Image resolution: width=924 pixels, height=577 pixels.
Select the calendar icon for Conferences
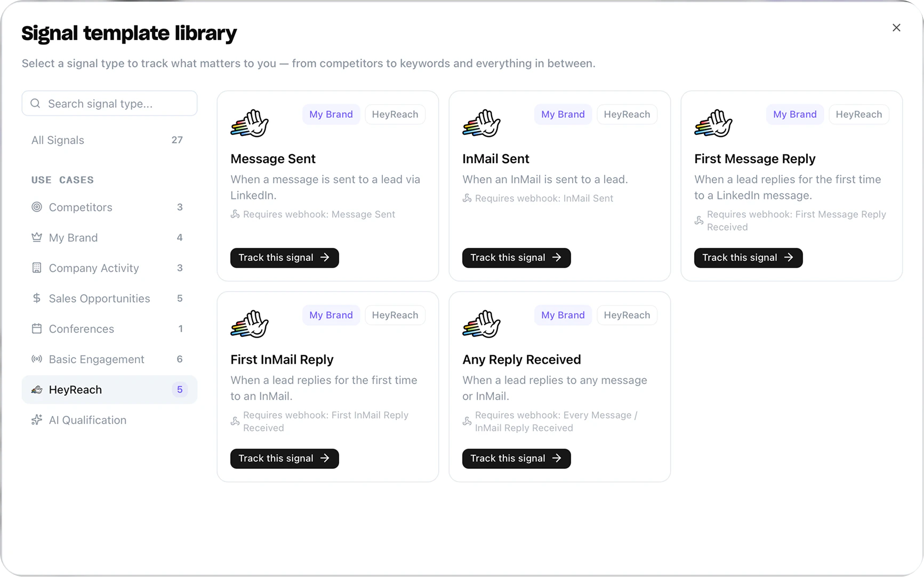pos(37,328)
